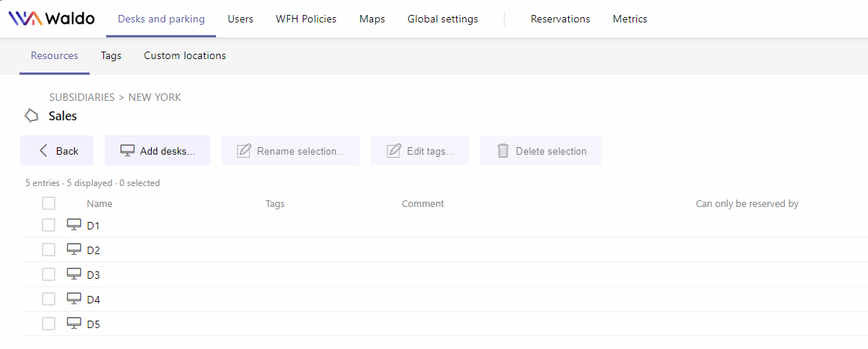Viewport: 868px width, 349px height.
Task: Click the pencil icon on Edit tags
Action: click(393, 150)
